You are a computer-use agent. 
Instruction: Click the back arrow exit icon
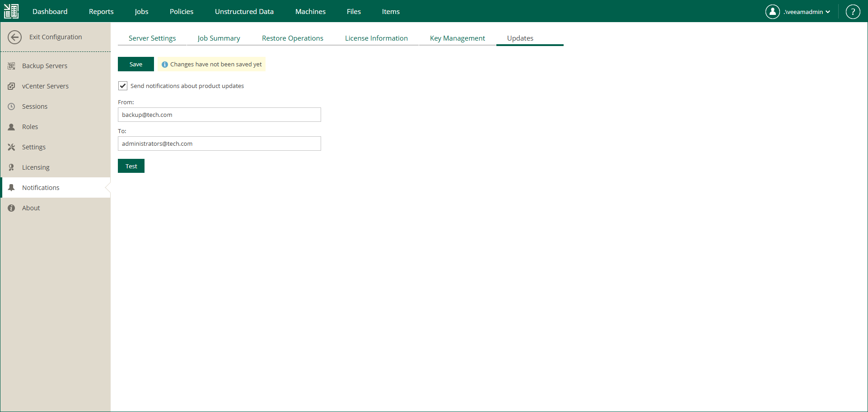(14, 37)
